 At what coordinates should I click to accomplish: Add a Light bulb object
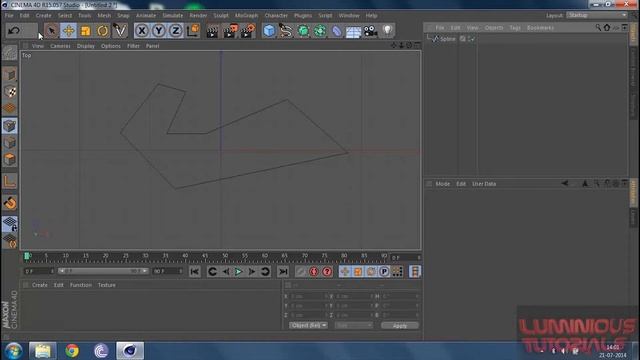pos(387,31)
